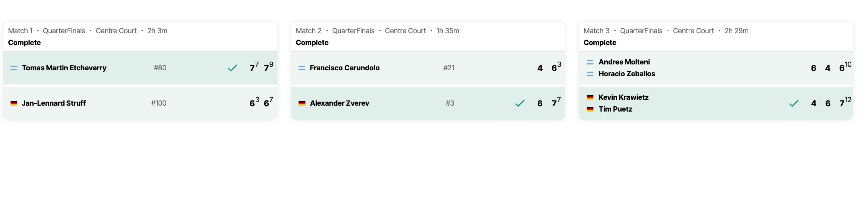The height and width of the screenshot is (212, 868).
Task: Click German flag beside Jan-Lennard Struff
Action: pyautogui.click(x=14, y=104)
